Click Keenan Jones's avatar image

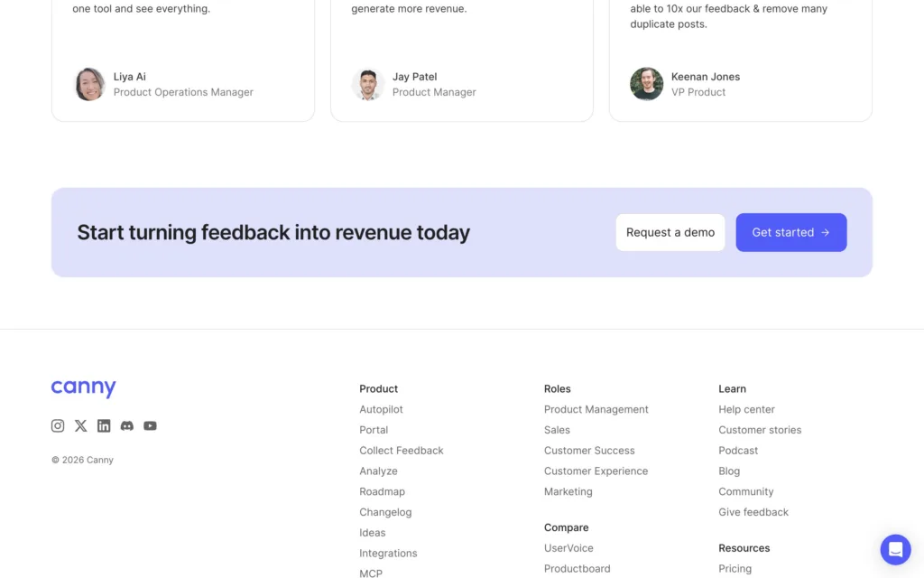(646, 84)
